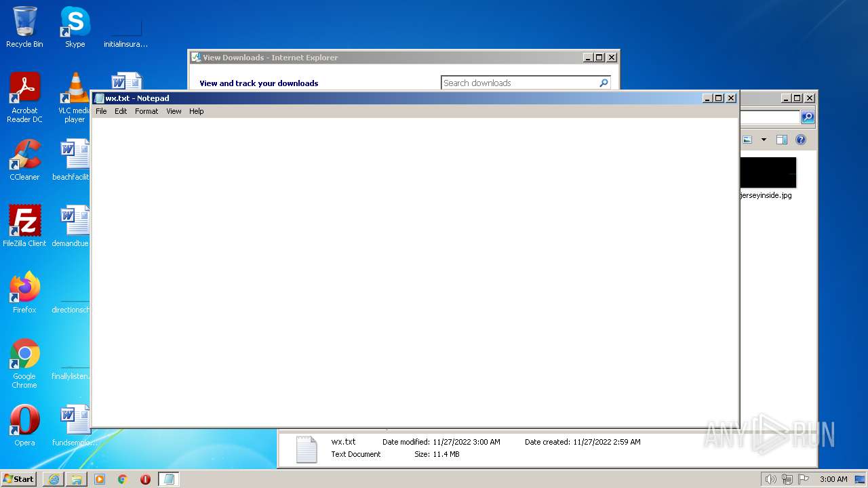Click the Start button
Viewport: 868px width, 488px height.
click(19, 479)
